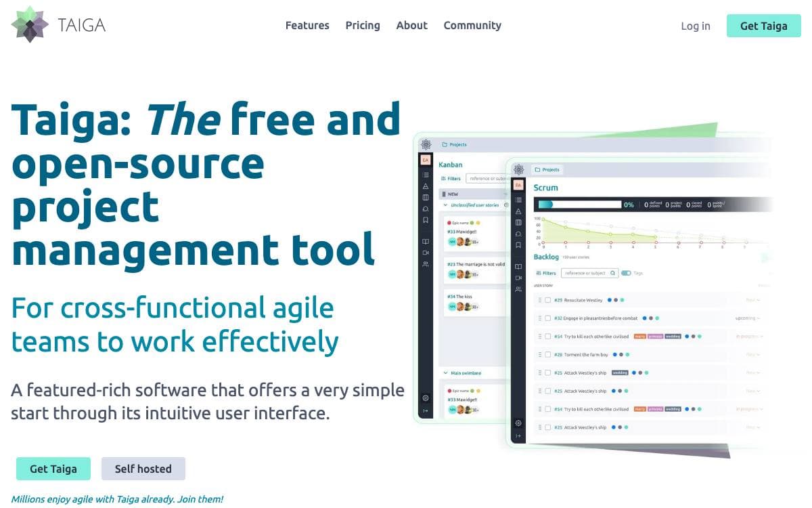
Task: Open Filters in the Scrum Backlog
Action: point(545,273)
